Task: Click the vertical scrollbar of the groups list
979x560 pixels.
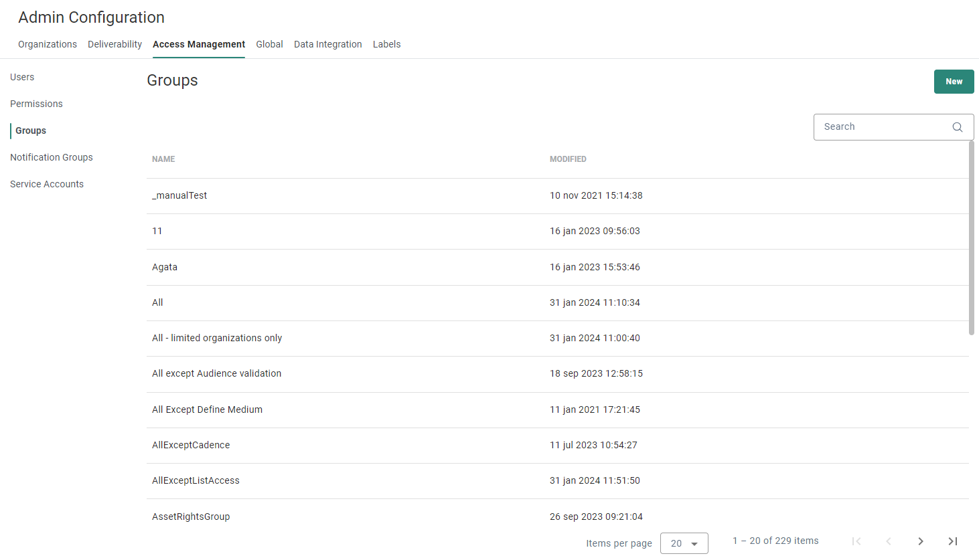Action: tap(972, 238)
